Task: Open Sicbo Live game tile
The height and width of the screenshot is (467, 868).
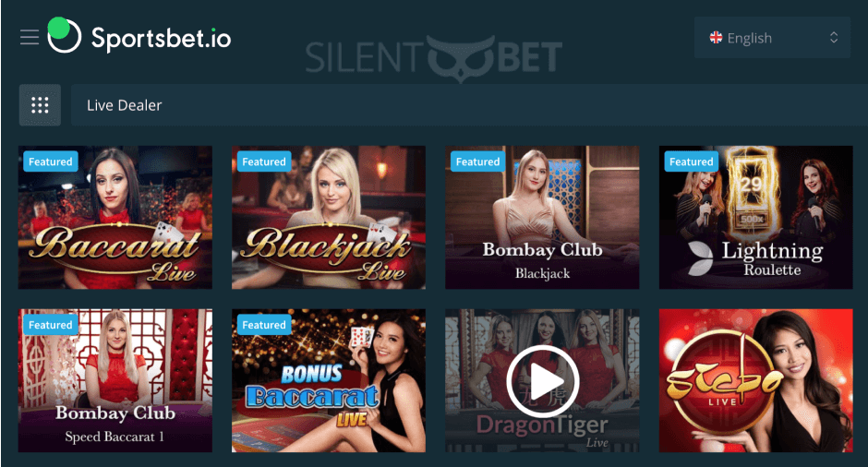Action: click(x=755, y=380)
